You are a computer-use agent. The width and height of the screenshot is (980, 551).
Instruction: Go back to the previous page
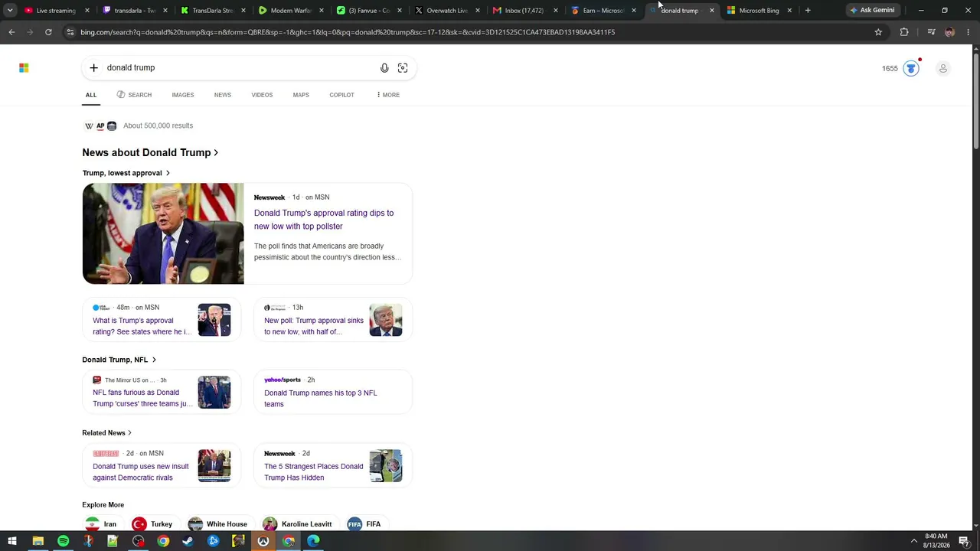[11, 32]
